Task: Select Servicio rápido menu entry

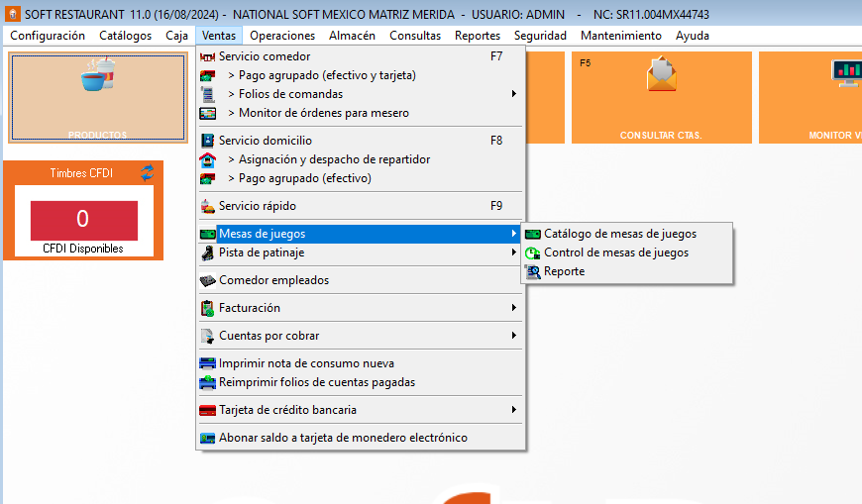Action: [361, 206]
